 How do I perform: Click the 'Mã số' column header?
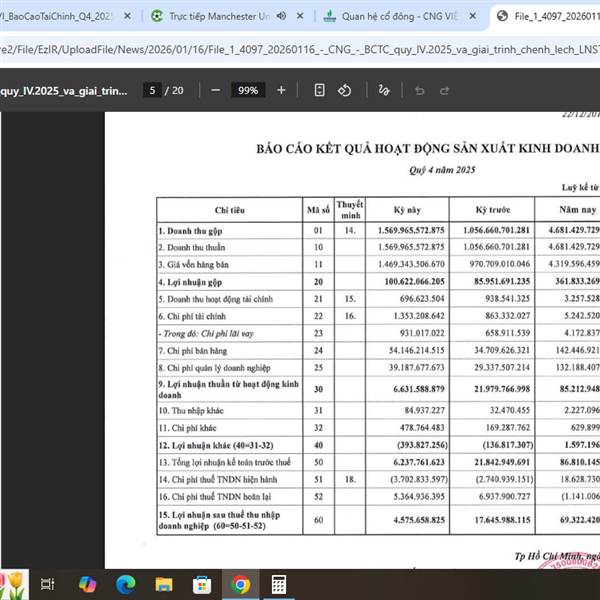318,210
